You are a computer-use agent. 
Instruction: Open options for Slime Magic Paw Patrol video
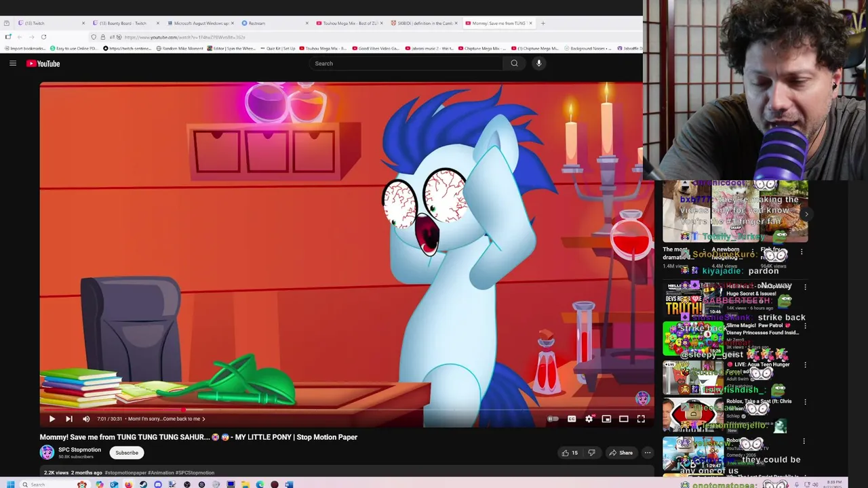805,326
